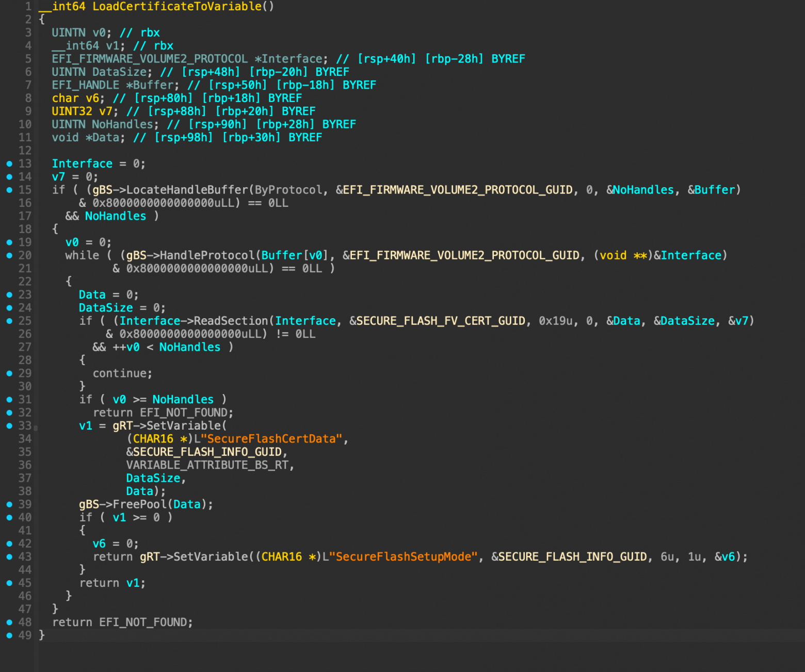The width and height of the screenshot is (805, 672).
Task: Toggle the gutter marker on line 20
Action: point(9,255)
